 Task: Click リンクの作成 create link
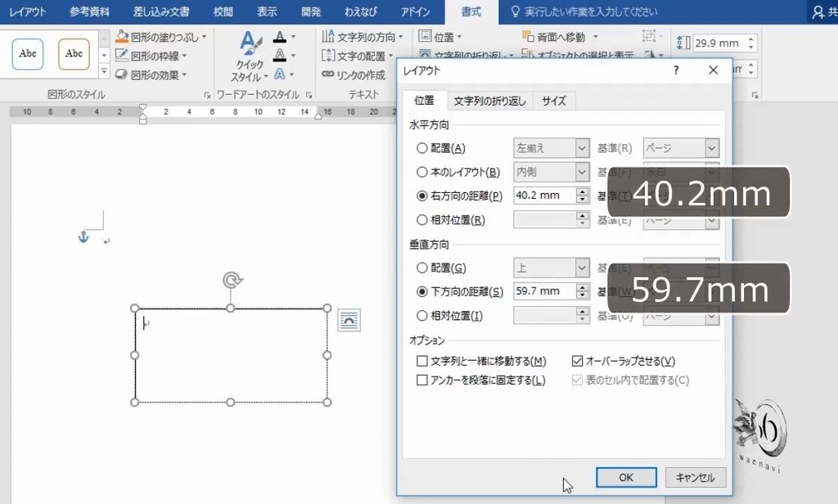[x=354, y=74]
